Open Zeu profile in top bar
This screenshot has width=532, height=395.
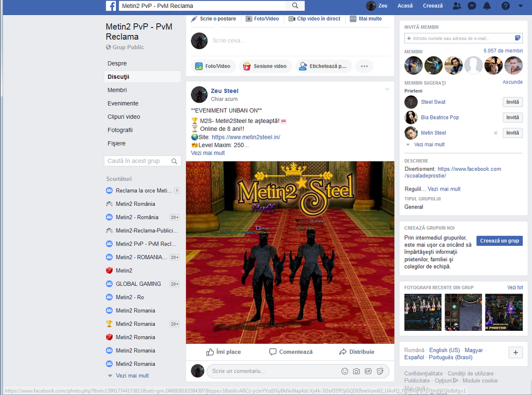point(377,6)
